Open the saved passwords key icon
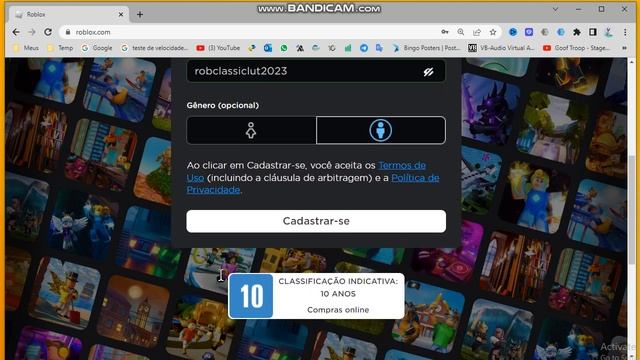 445,32
